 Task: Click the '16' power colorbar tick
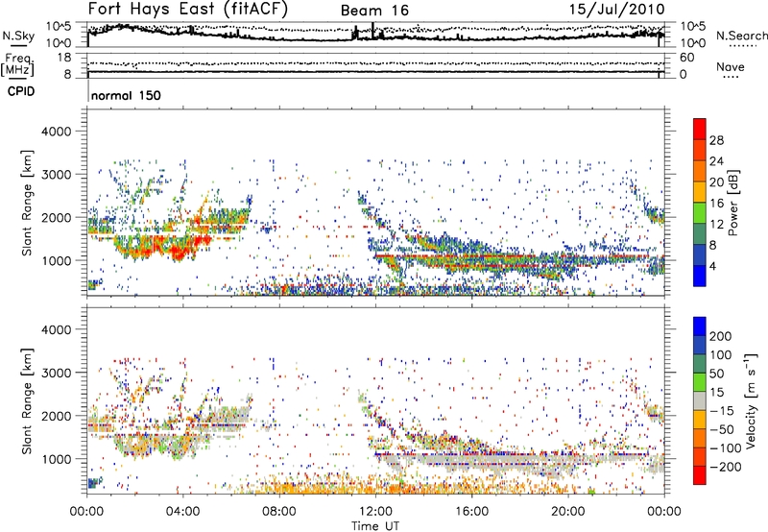(x=716, y=204)
